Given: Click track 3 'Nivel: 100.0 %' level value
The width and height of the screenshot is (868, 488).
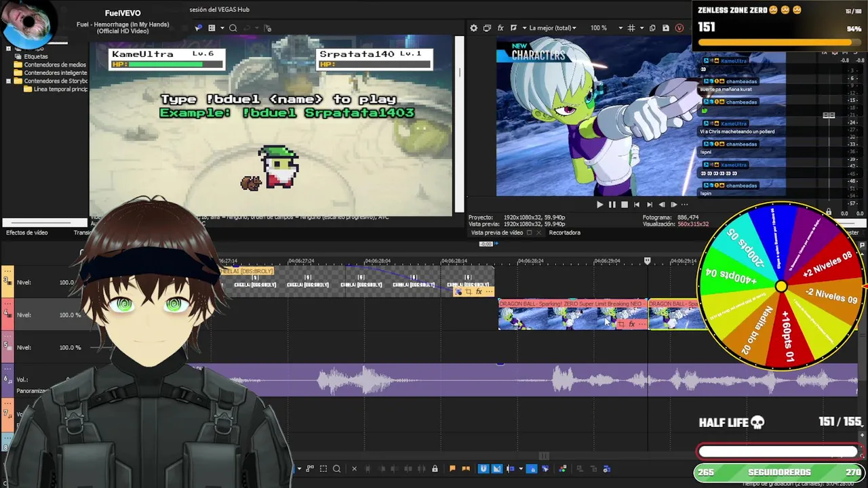Looking at the screenshot, I should click(x=68, y=283).
